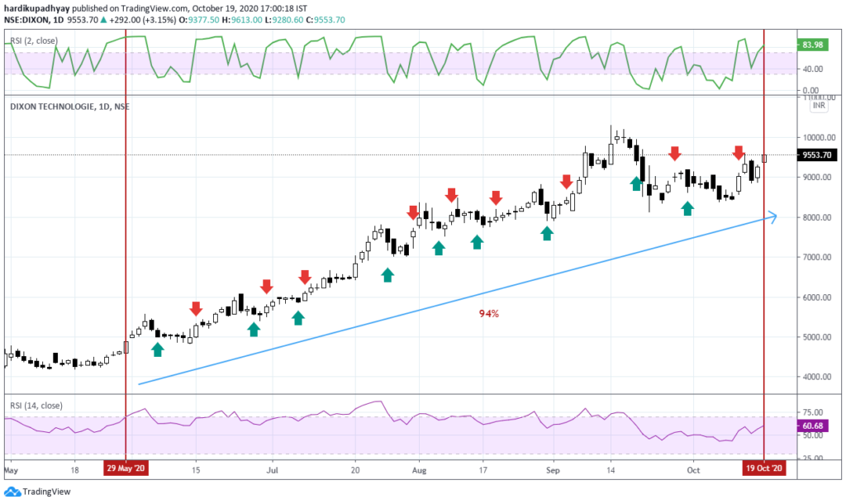846x504 pixels.
Task: Click the 40.00 level on RSI (2) scale
Action: coord(813,69)
